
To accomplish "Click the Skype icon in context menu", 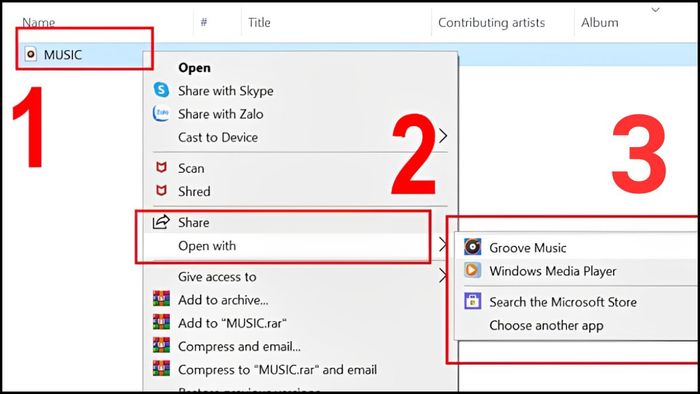I will point(161,90).
